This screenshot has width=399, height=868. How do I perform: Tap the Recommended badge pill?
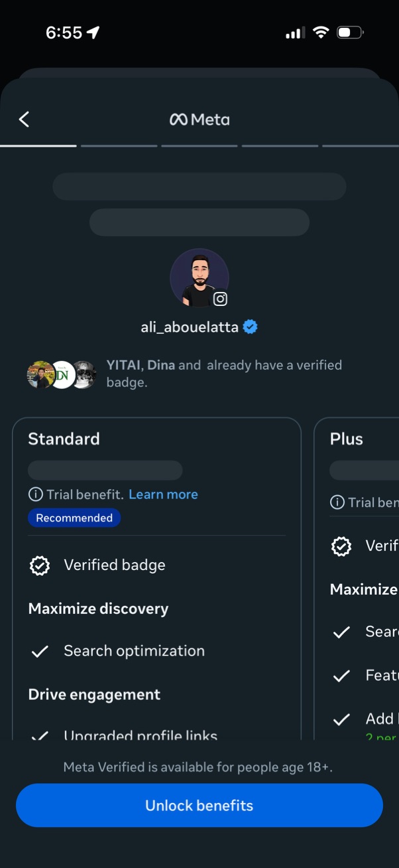[74, 518]
